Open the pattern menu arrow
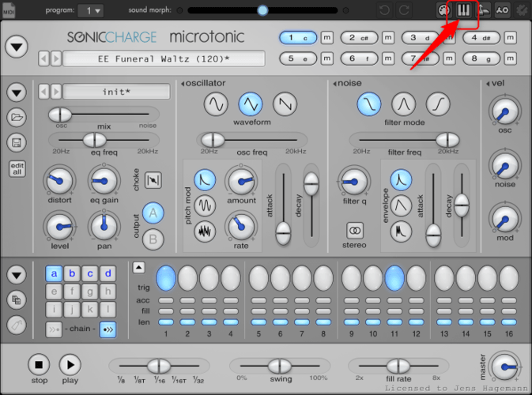This screenshot has width=532, height=395. (x=17, y=275)
